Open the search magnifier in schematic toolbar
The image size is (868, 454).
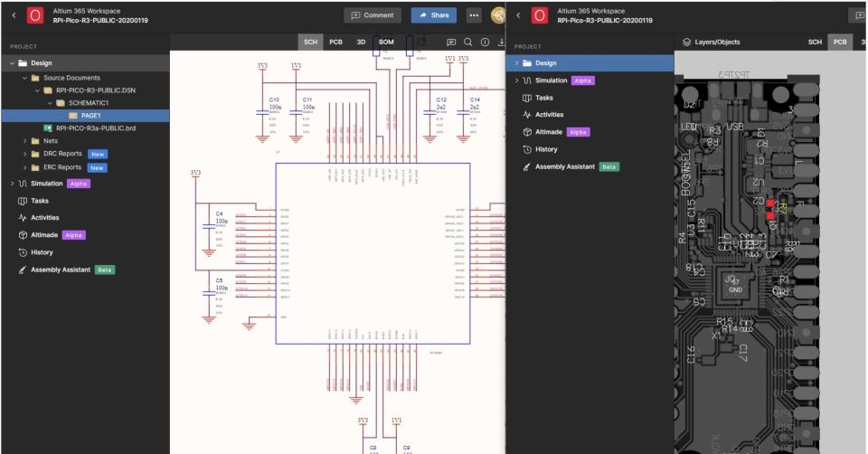(467, 43)
